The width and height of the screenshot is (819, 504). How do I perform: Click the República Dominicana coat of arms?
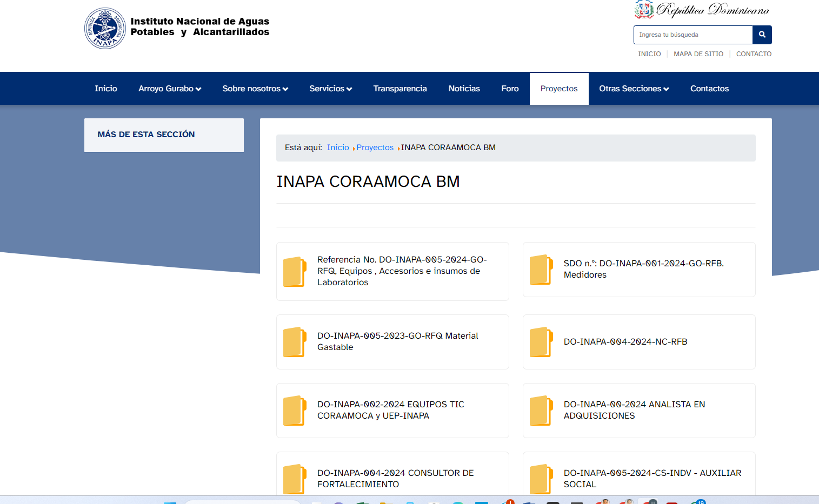[643, 10]
